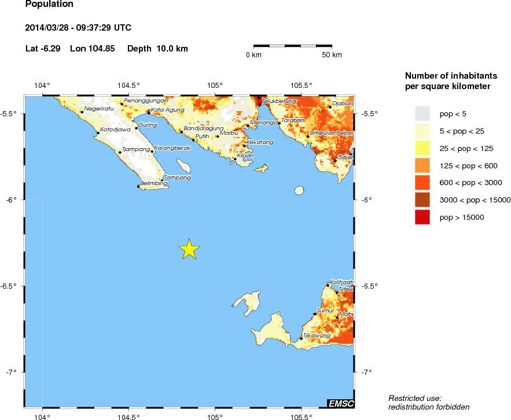Click the '25 < pop < 125' yellow swatch
Viewport: 511px width, 420px height.
click(422, 148)
